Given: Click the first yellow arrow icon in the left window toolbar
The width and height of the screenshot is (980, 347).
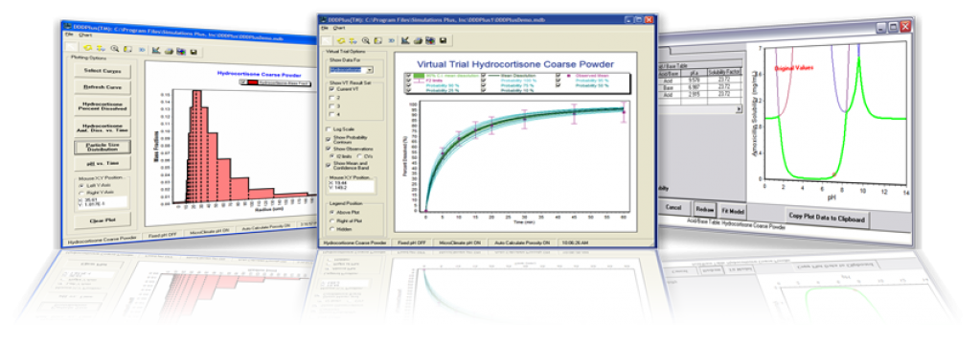Looking at the screenshot, I should pos(87,48).
